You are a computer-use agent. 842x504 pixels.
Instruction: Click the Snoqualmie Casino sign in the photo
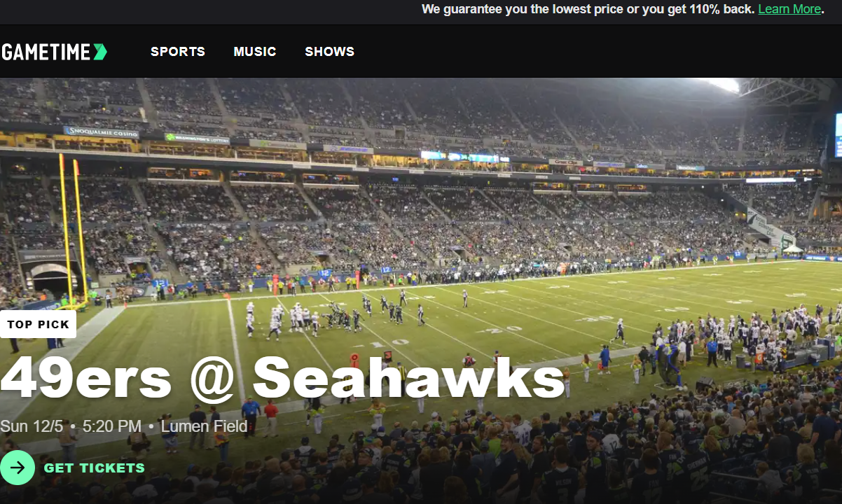coord(101,132)
